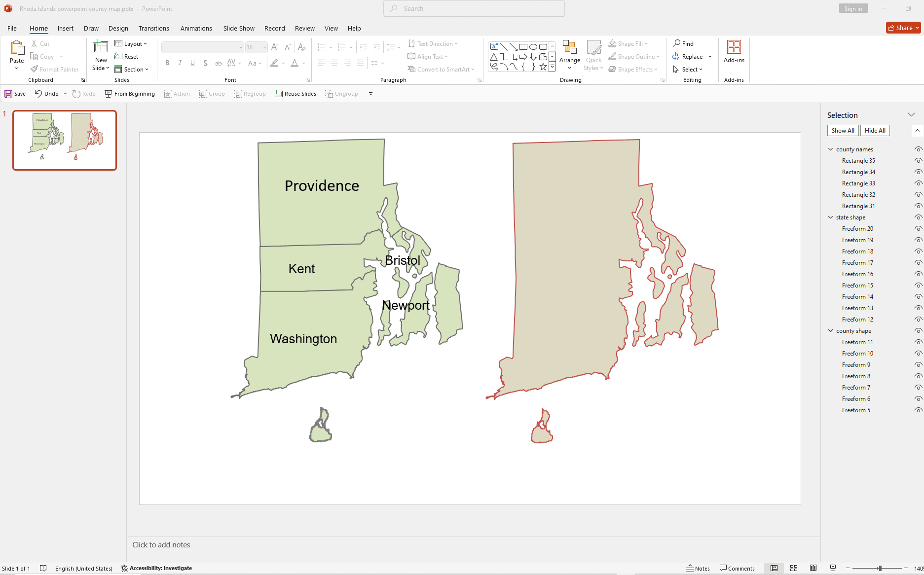Click the Search box in title bar

pos(474,8)
